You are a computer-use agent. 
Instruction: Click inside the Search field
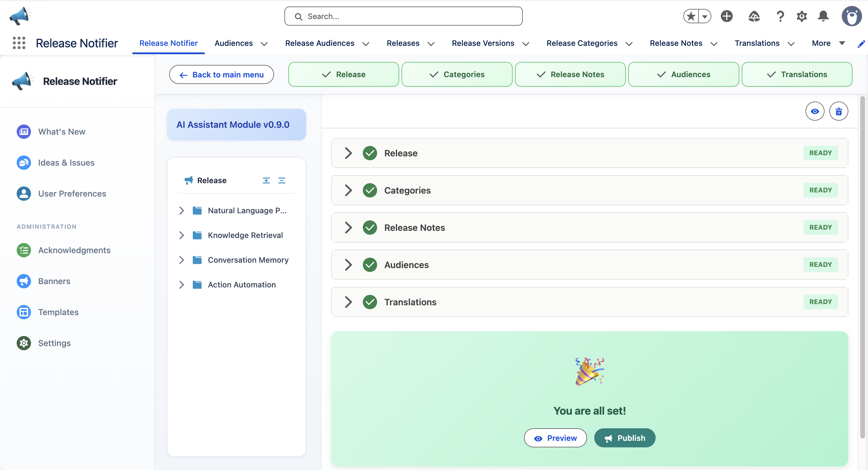403,16
